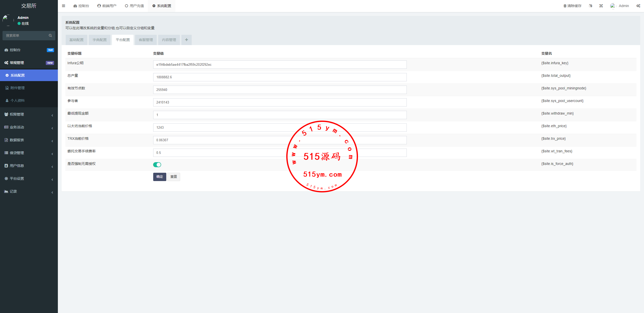Viewport: 644px width, 313px height.
Task: Click the gears settings icon at top right
Action: click(x=638, y=6)
